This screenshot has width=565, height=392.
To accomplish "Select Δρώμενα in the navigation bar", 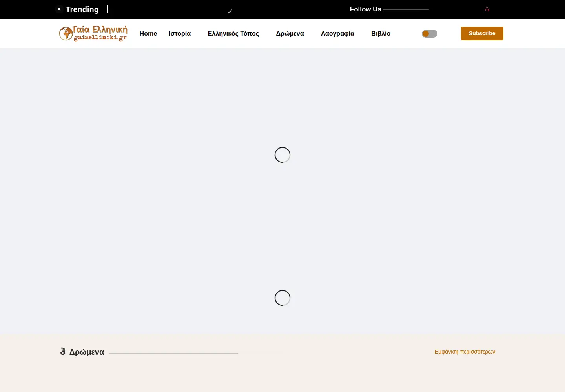I will coord(290,34).
